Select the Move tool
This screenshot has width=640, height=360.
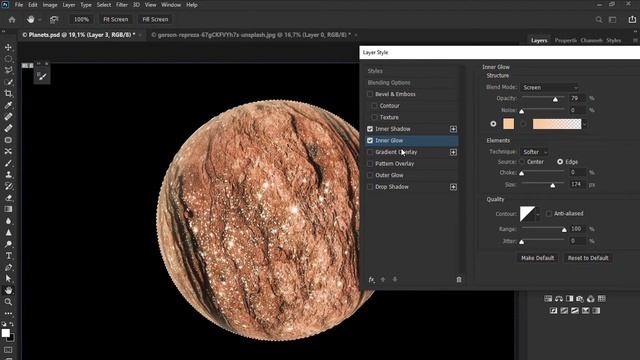(x=8, y=47)
